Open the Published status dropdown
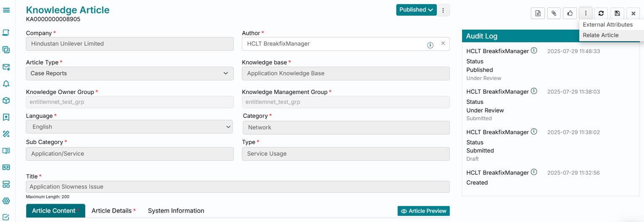Screen dimensions: 644x222 [416, 10]
